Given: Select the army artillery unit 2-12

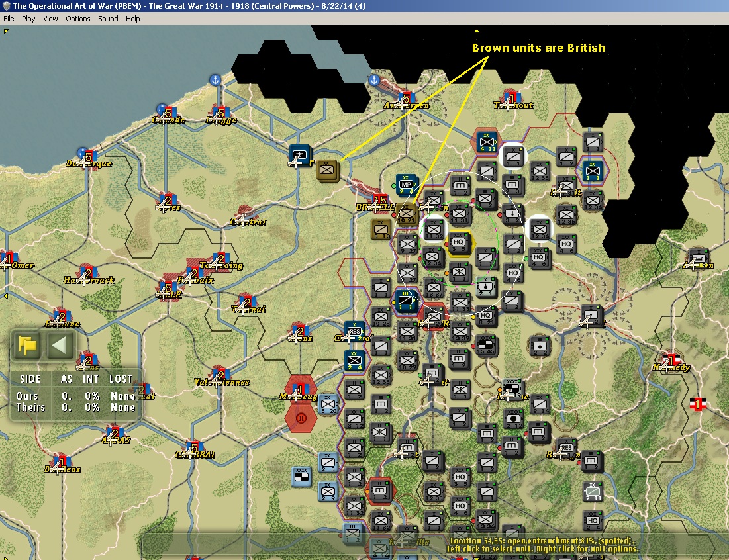Looking at the screenshot, I should (x=514, y=419).
